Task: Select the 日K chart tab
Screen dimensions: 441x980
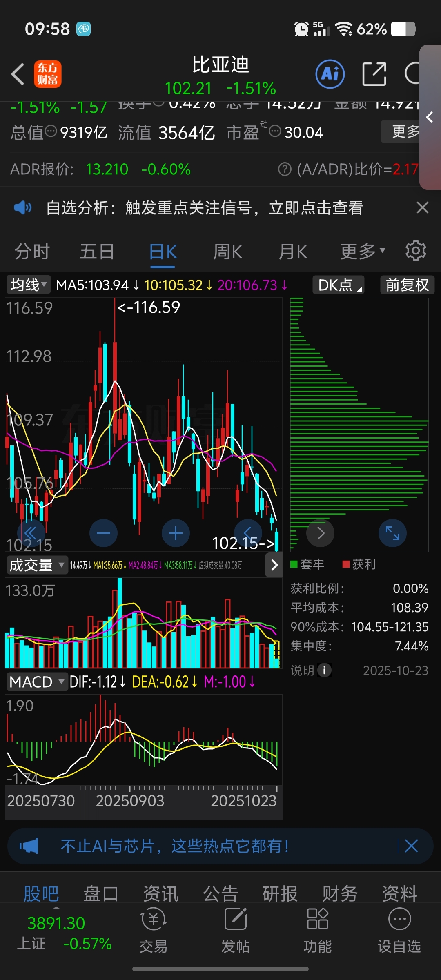Action: click(163, 252)
